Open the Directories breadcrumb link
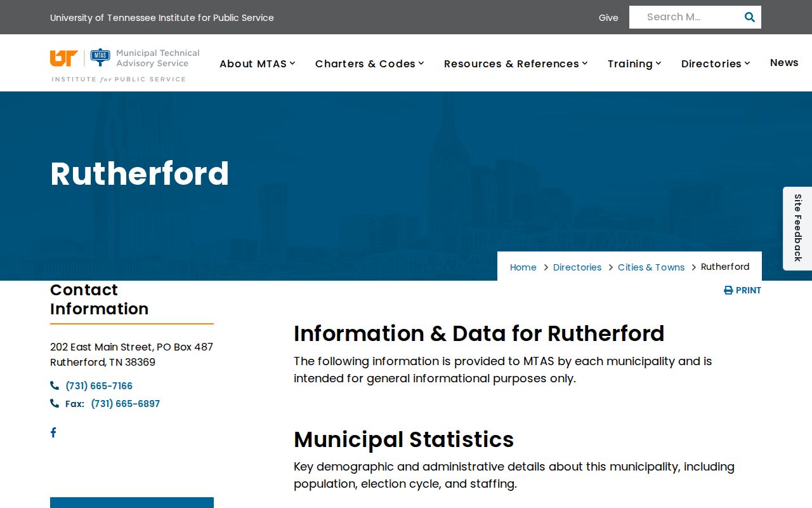812x508 pixels. [577, 267]
